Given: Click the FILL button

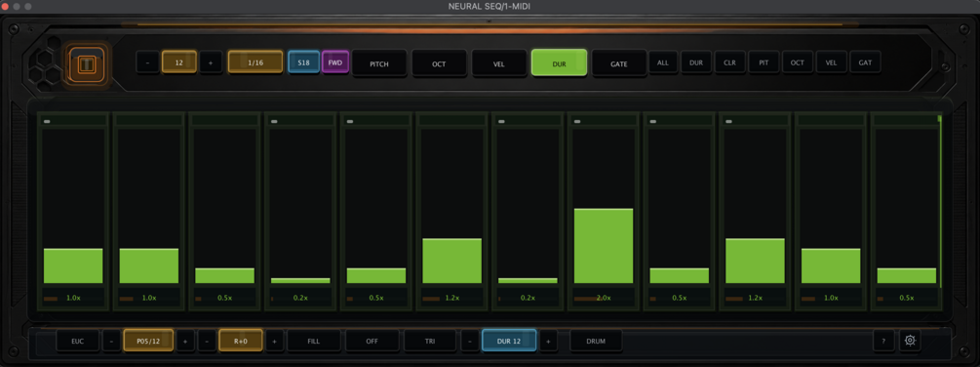Looking at the screenshot, I should (314, 342).
